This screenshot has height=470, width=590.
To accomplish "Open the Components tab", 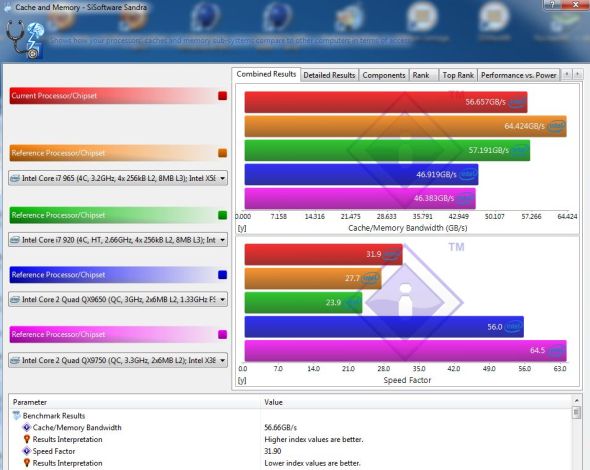I will pos(383,75).
